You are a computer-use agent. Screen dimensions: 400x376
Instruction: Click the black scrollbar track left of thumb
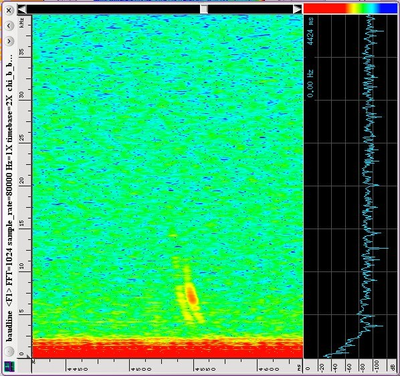(113, 9)
